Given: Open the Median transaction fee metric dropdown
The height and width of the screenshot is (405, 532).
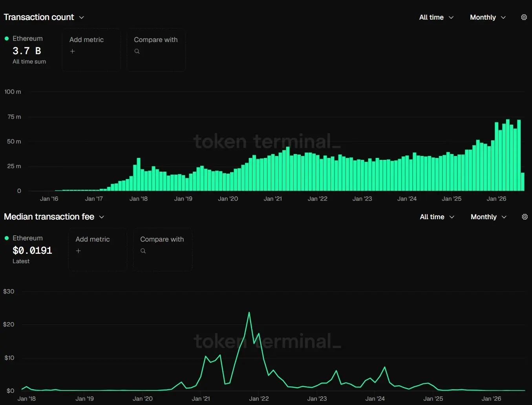Looking at the screenshot, I should pyautogui.click(x=54, y=217).
